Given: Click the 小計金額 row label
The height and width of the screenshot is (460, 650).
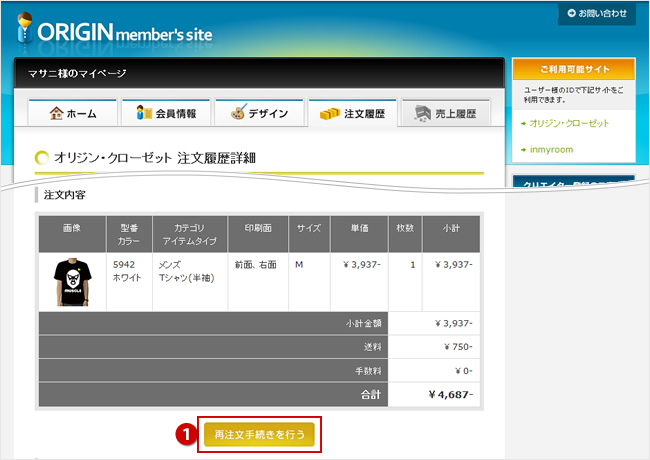Looking at the screenshot, I should point(364,323).
